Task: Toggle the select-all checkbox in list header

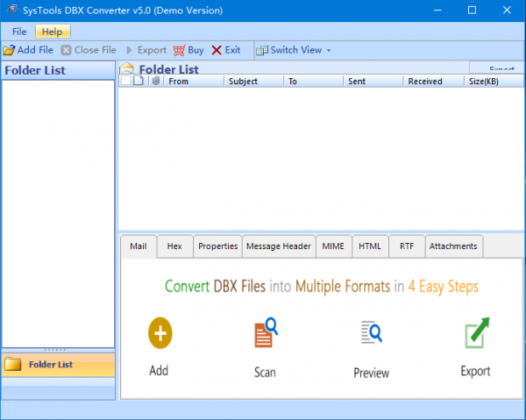Action: pos(125,81)
